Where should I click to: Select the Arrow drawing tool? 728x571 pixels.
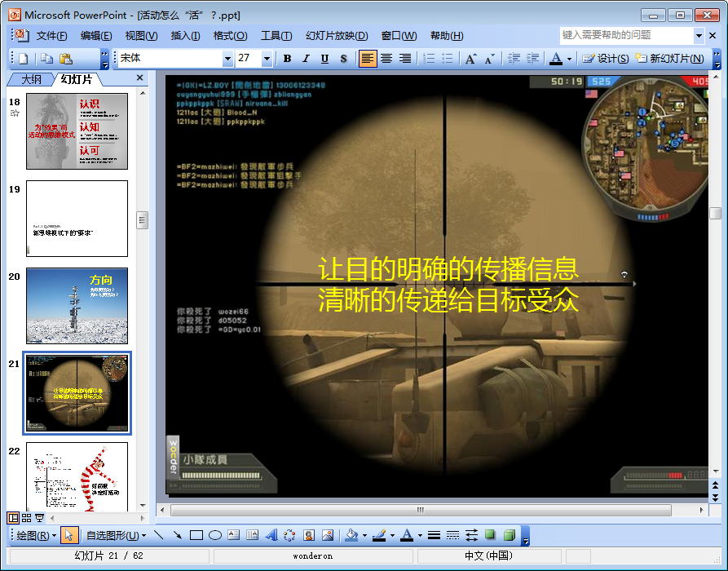click(178, 535)
